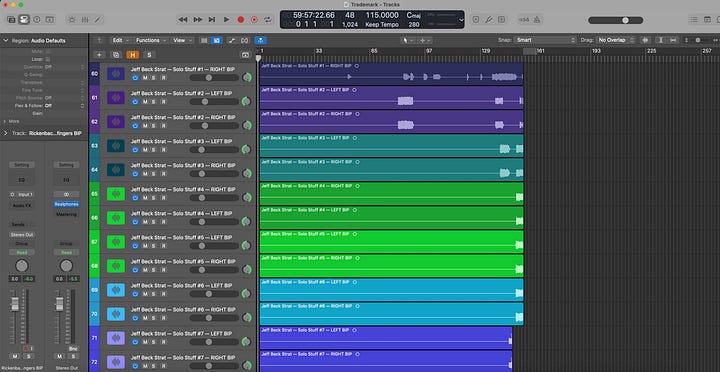Toggle Count-in 1234 button
Screen dimensions: 720x372
click(523, 20)
